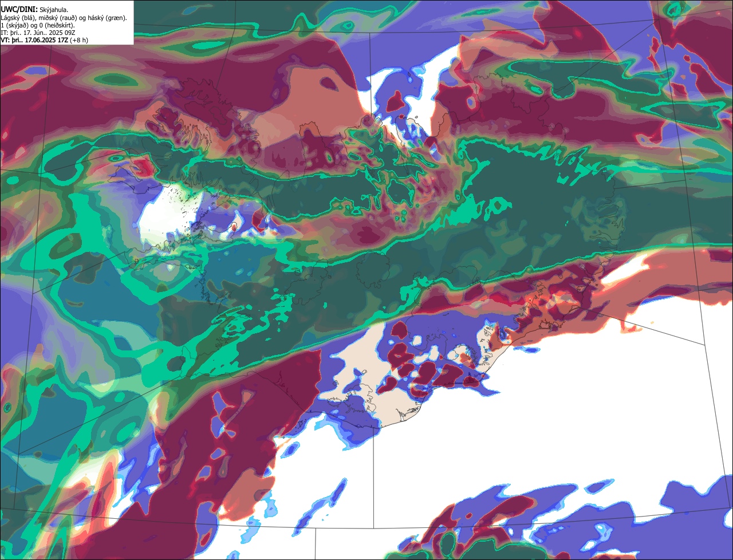This screenshot has height=560, width=733.
Task: Click the 'VT: þri.. 17.06.2025 17Z (+8 h)' line
Action: [x=45, y=40]
